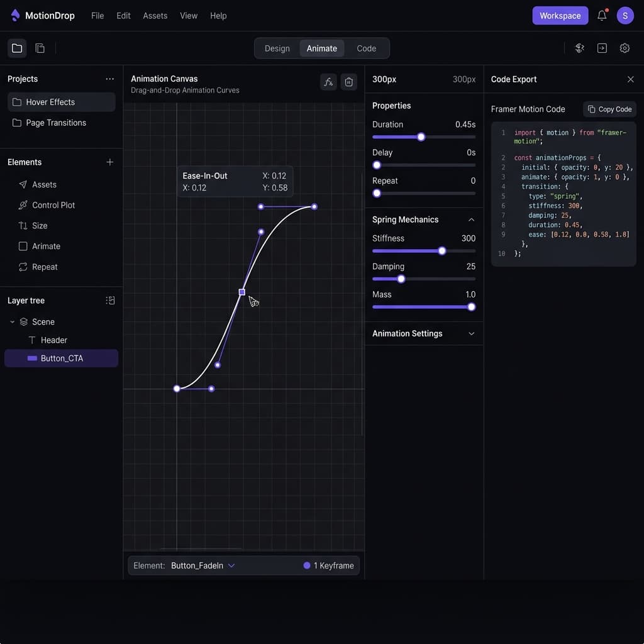Click the Delay slider handle

click(377, 165)
